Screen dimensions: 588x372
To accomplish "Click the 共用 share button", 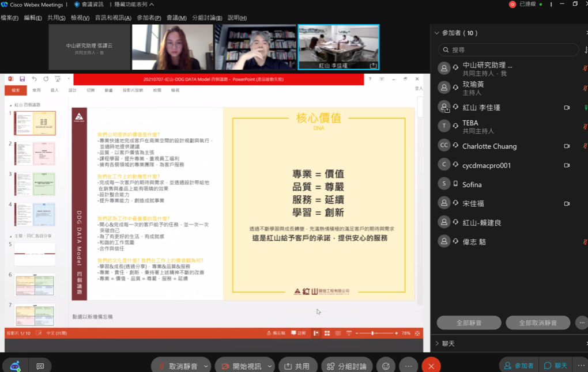I will click(x=298, y=366).
